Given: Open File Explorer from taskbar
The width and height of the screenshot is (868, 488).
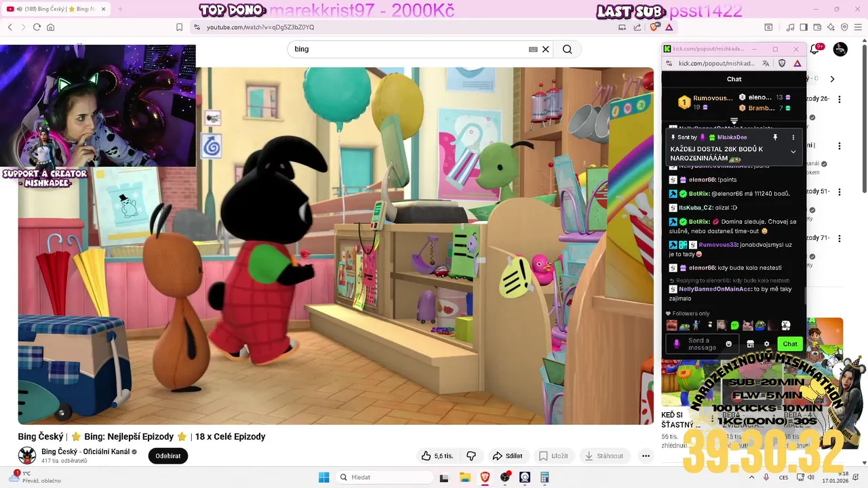Looking at the screenshot, I should [x=465, y=477].
